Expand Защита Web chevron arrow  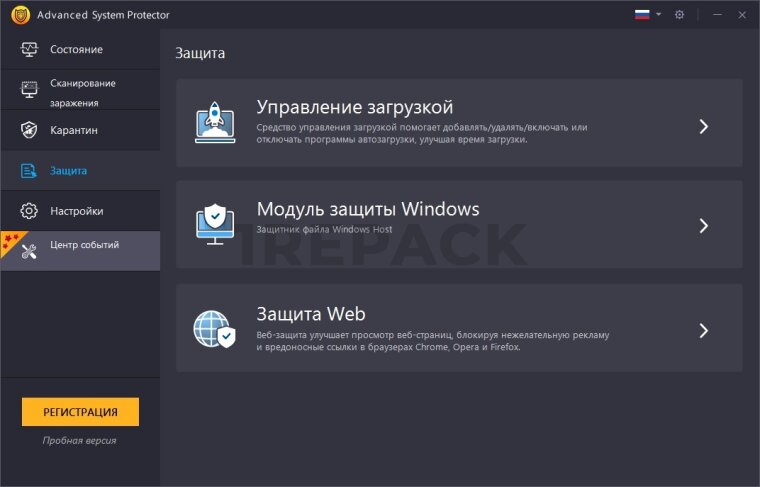tap(704, 330)
